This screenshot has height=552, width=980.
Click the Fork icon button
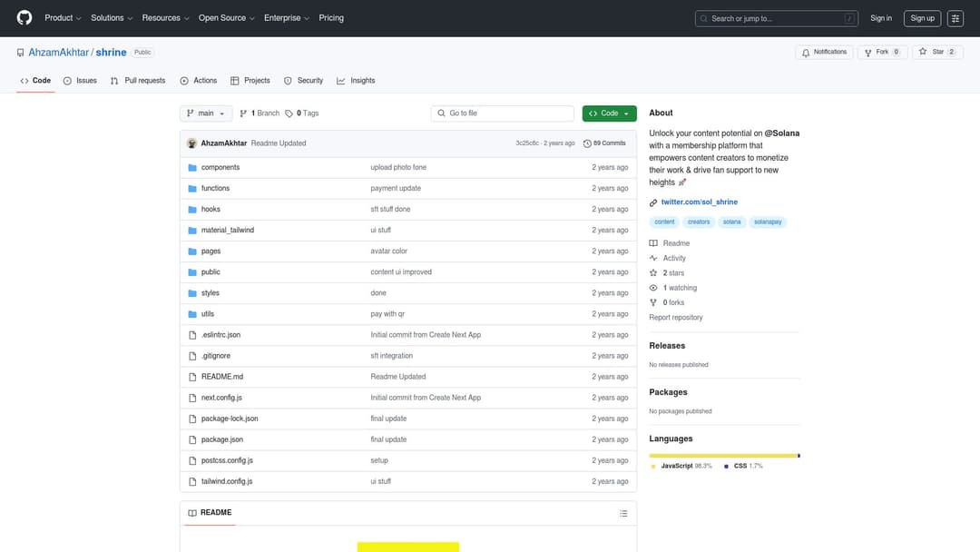pos(868,53)
